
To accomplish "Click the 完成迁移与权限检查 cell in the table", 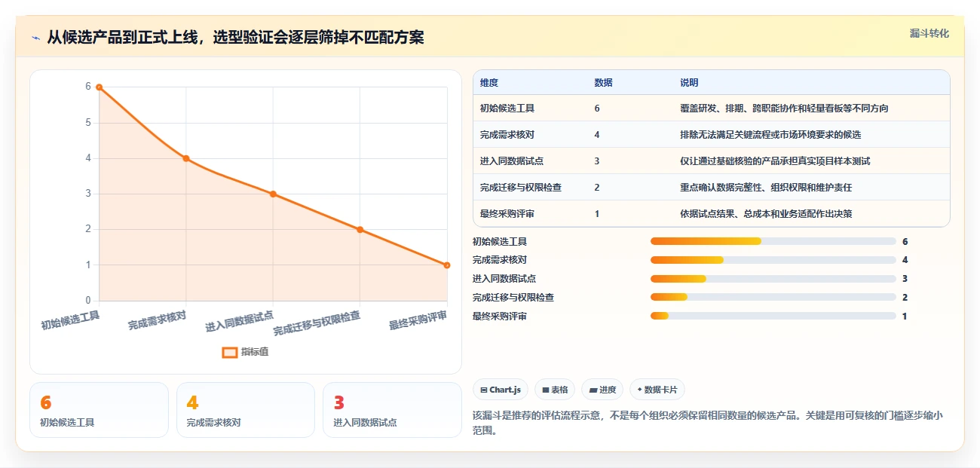I will (x=521, y=188).
